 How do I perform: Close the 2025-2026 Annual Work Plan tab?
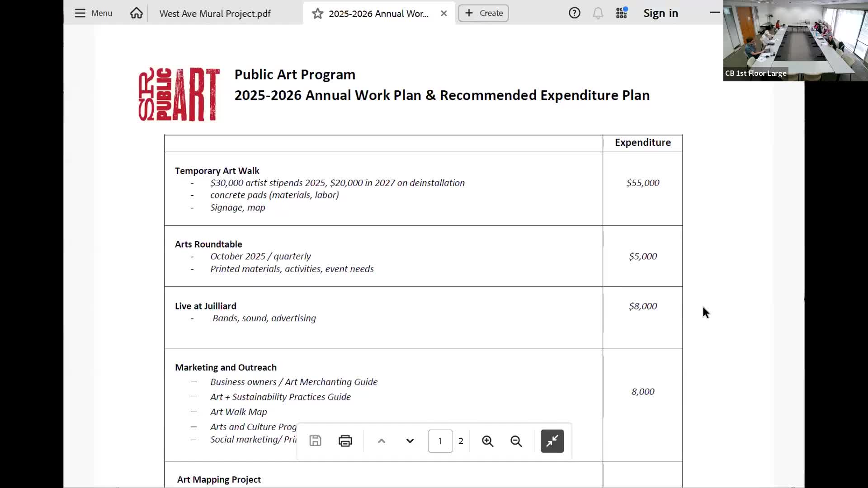coord(444,14)
